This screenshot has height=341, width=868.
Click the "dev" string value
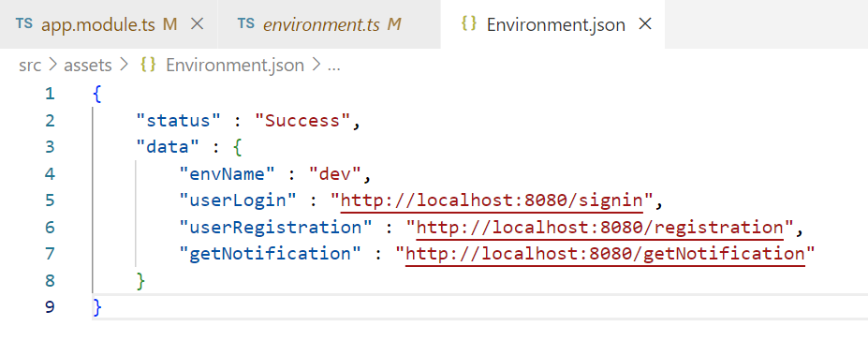coord(335,174)
